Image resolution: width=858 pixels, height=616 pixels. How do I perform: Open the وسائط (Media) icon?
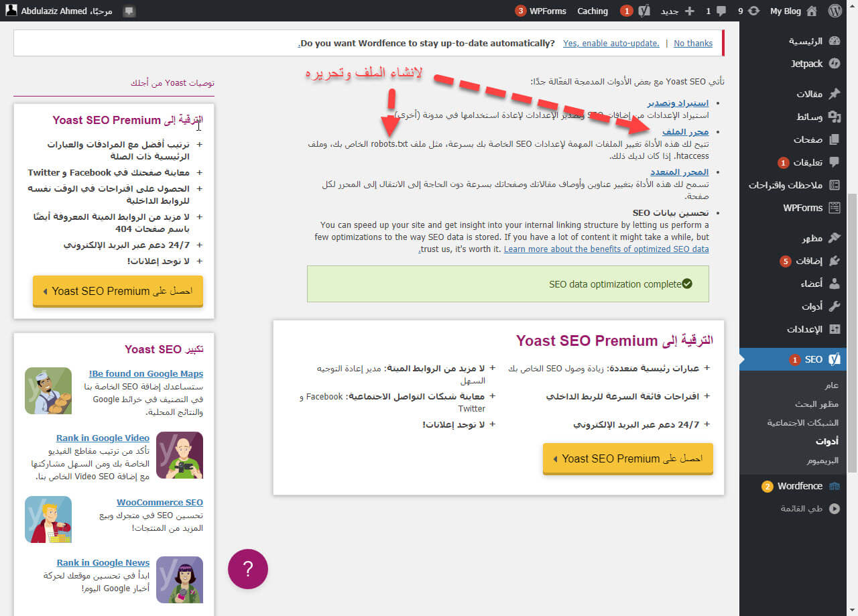835,117
